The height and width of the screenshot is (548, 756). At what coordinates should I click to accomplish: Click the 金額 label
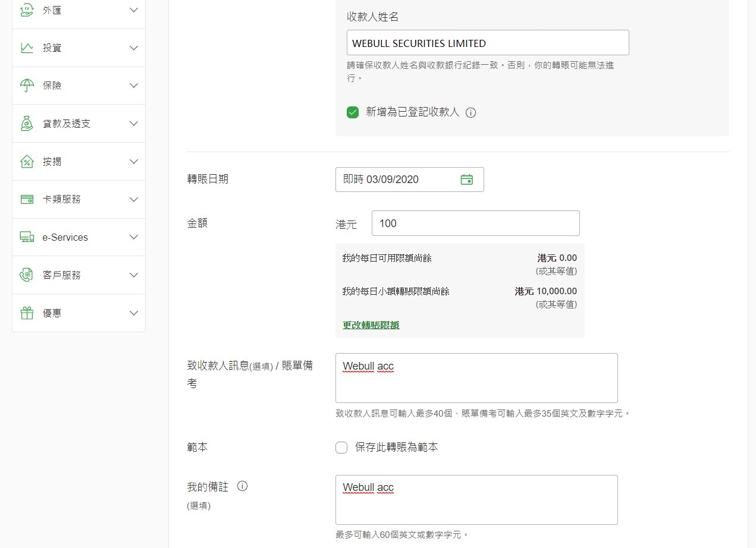point(197,223)
